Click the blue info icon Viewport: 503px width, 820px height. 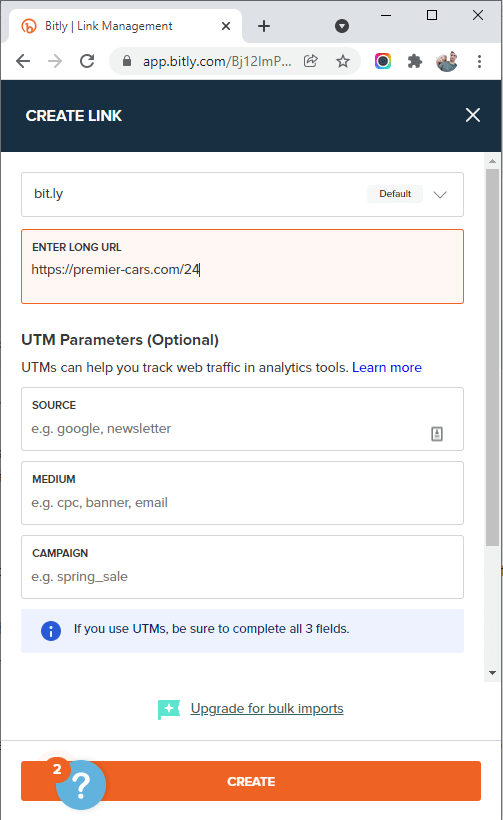point(51,631)
